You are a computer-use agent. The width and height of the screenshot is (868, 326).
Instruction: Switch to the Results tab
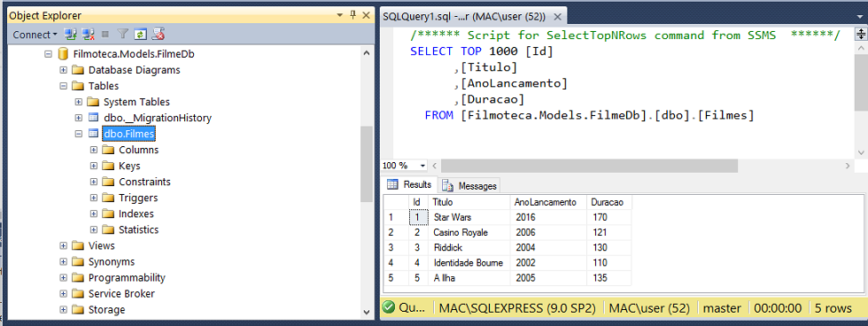(x=410, y=185)
